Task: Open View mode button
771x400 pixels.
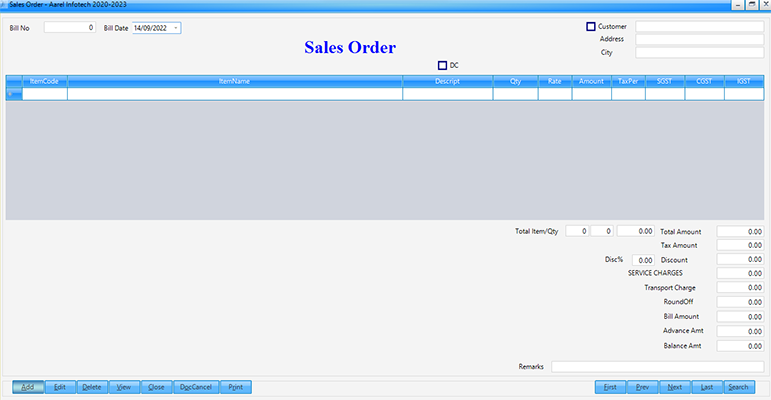Action: click(123, 386)
